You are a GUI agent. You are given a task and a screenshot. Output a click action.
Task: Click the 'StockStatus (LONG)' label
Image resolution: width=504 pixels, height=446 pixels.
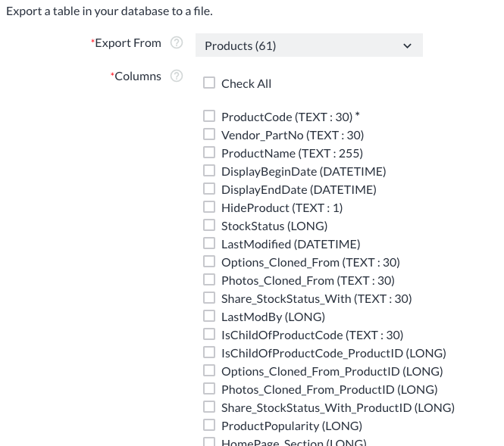(274, 226)
